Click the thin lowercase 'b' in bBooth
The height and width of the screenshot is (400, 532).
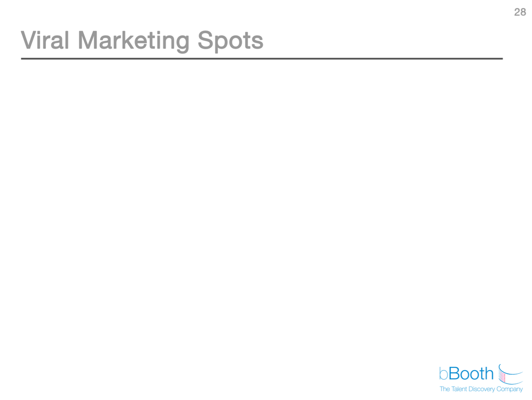(x=443, y=374)
